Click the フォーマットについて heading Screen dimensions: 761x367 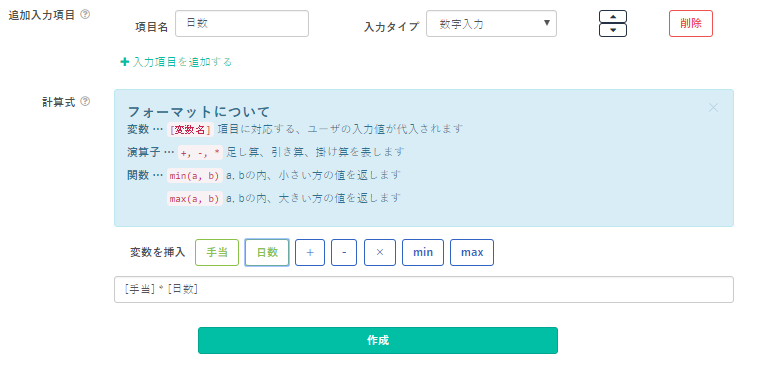(198, 112)
